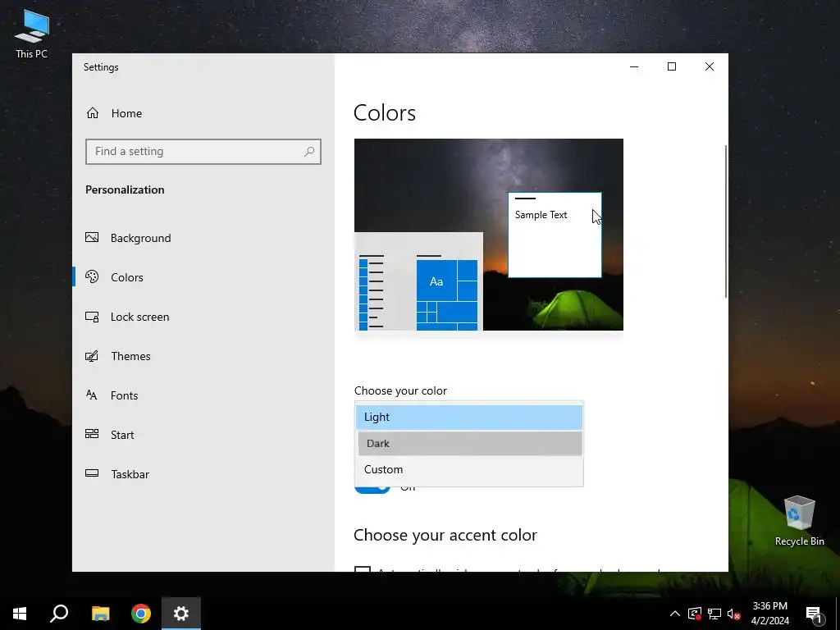
Task: Click the search magnifier in Find a setting
Action: [x=309, y=152]
